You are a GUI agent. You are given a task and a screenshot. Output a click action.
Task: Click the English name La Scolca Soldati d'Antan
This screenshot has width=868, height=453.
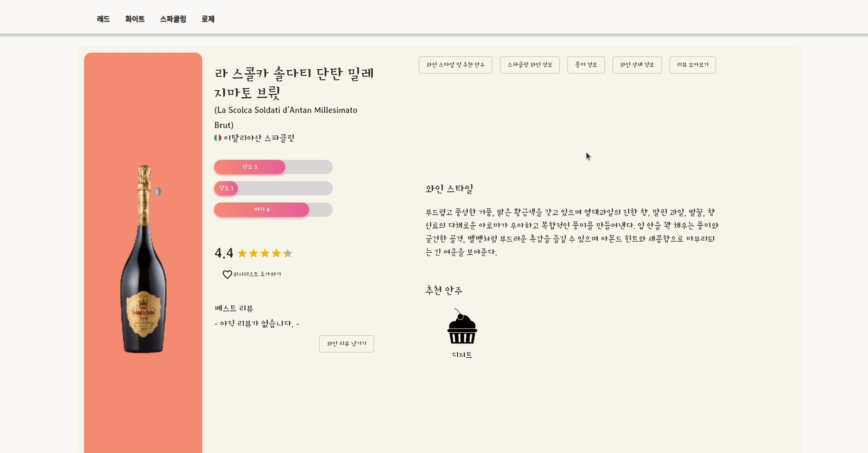coord(286,118)
